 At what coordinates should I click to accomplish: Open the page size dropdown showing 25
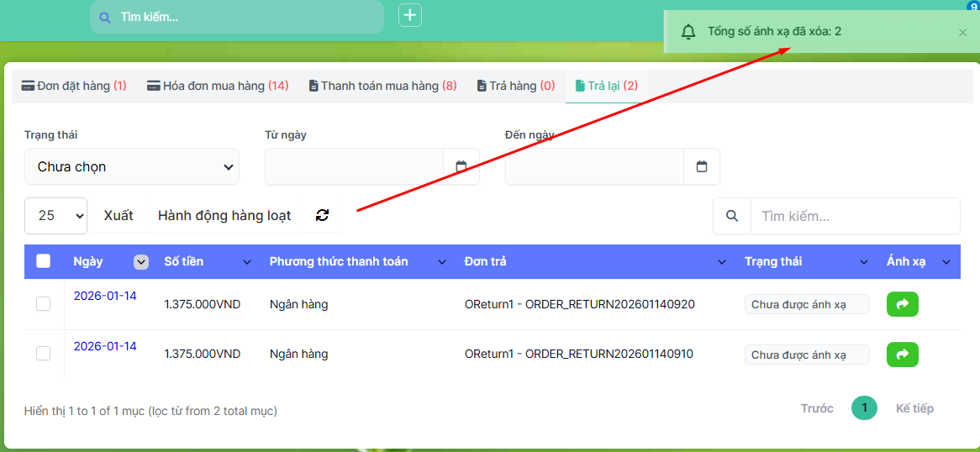coord(55,215)
